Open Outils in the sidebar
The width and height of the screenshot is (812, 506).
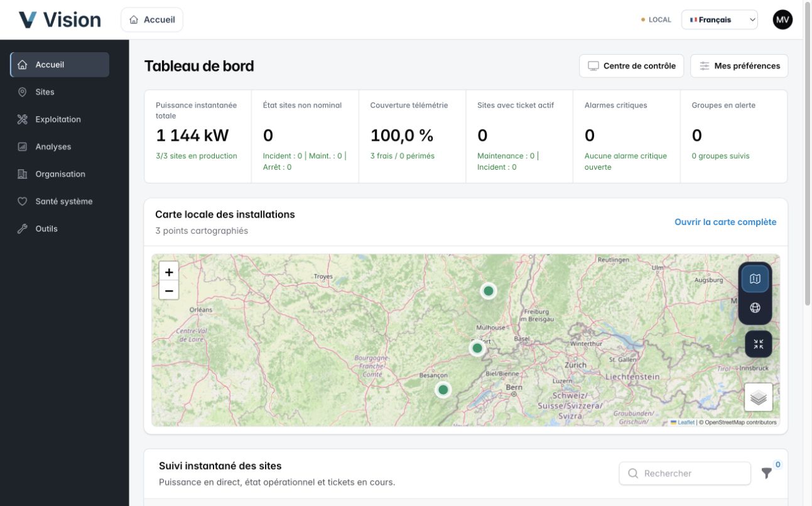point(60,229)
